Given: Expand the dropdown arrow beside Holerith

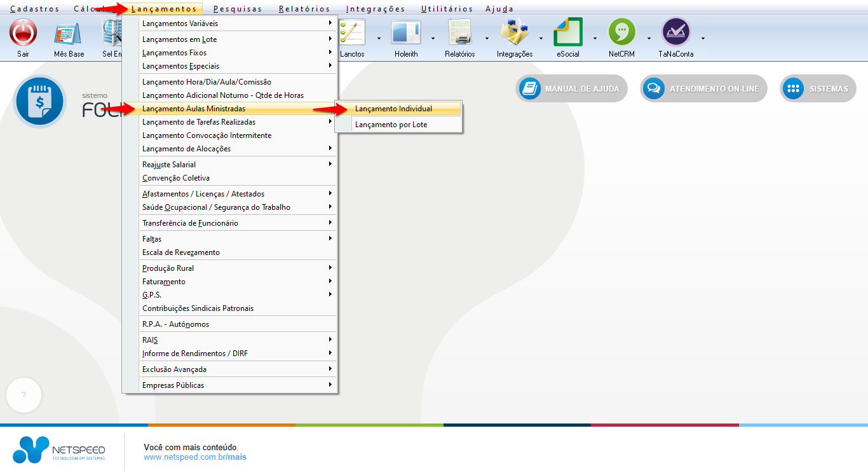Looking at the screenshot, I should [x=433, y=38].
